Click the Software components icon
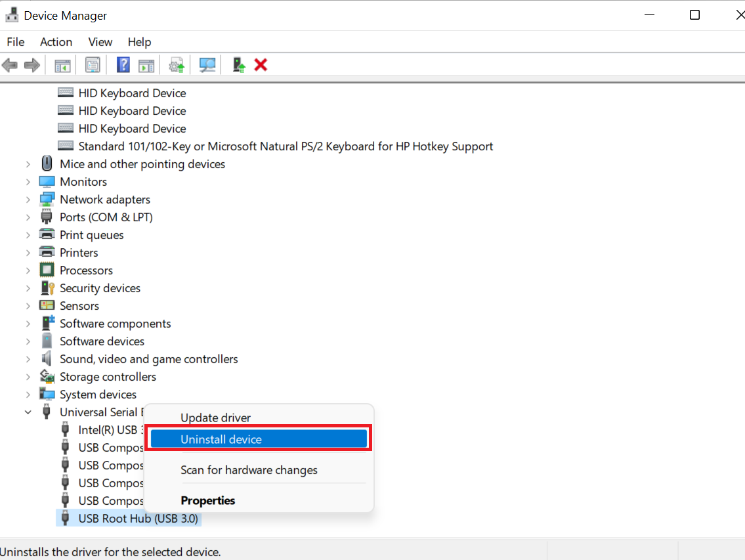This screenshot has width=745, height=560. click(x=47, y=323)
